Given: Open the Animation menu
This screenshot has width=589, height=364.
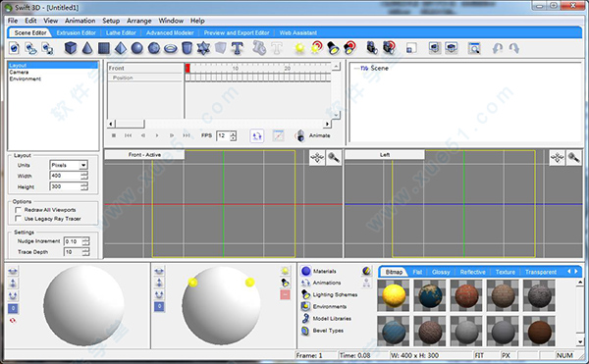Looking at the screenshot, I should (x=80, y=21).
